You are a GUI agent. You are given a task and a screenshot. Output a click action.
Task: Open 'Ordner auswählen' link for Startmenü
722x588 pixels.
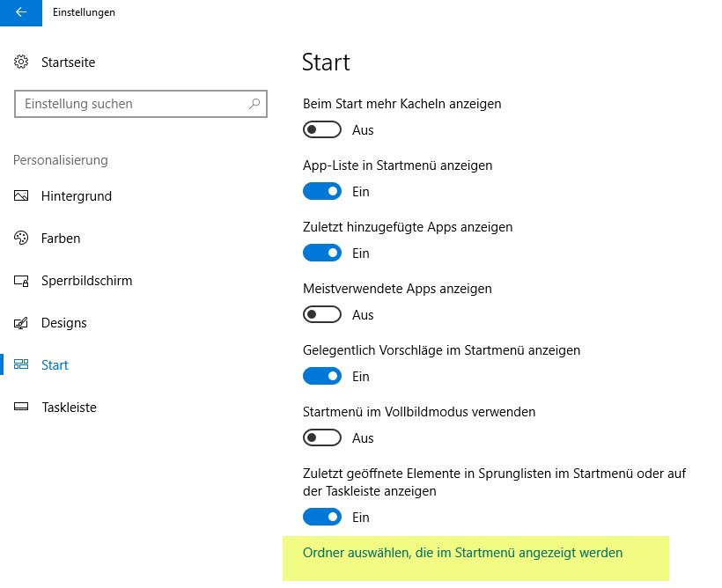(x=462, y=553)
